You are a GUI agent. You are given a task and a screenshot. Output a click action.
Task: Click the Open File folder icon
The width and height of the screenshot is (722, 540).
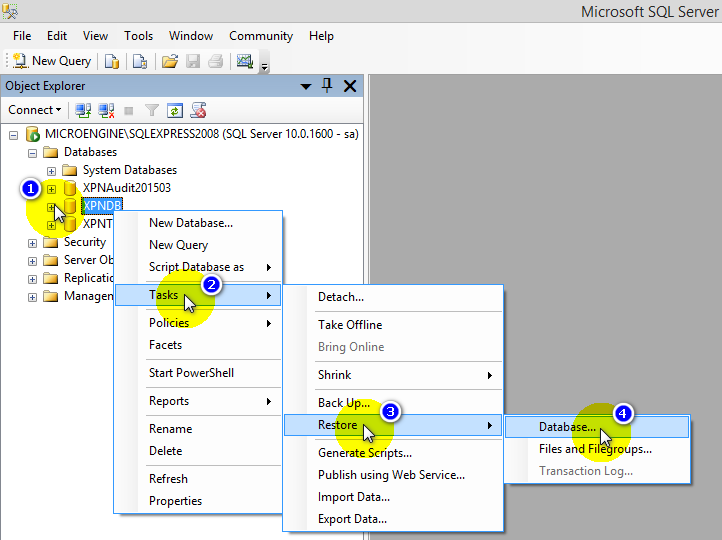(170, 61)
